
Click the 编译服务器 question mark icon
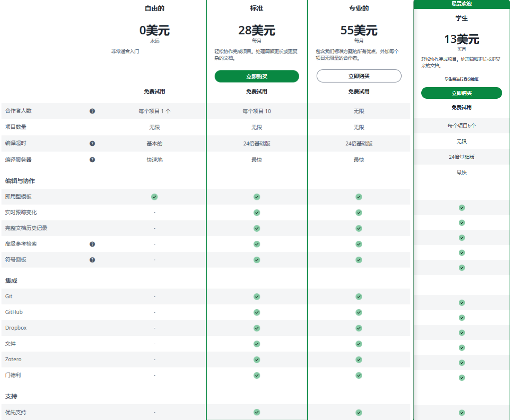tap(92, 159)
